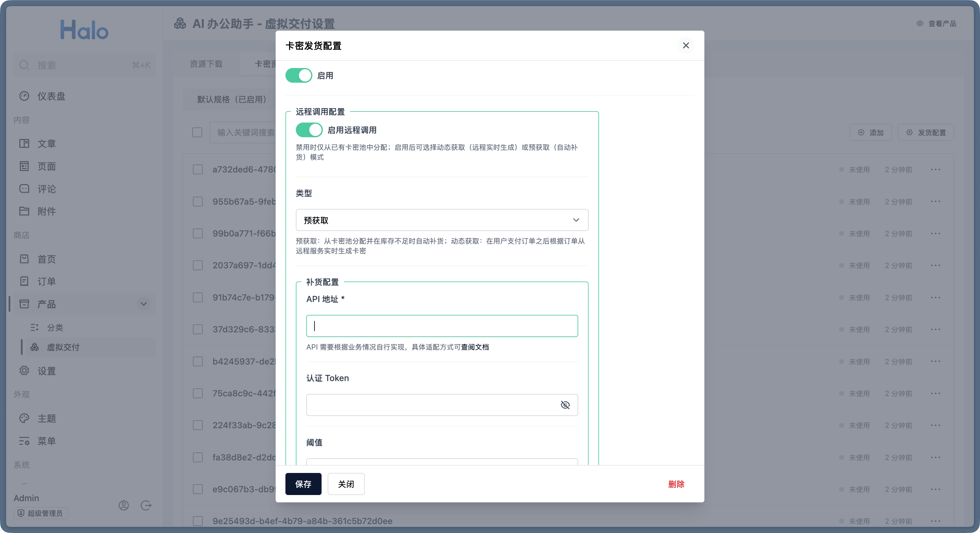Click the 保存 button
980x533 pixels.
[x=303, y=484]
